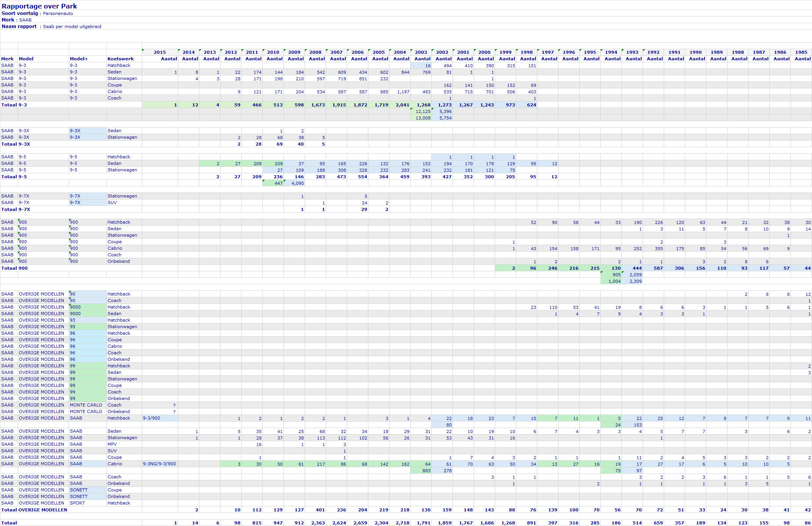
Task: Select the MPV body type cell
Action: click(x=112, y=444)
